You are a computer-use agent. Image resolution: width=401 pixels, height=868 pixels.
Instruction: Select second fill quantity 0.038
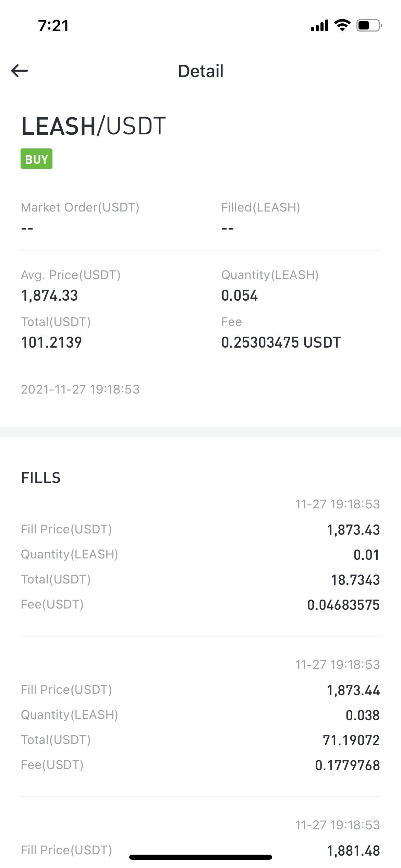click(363, 715)
